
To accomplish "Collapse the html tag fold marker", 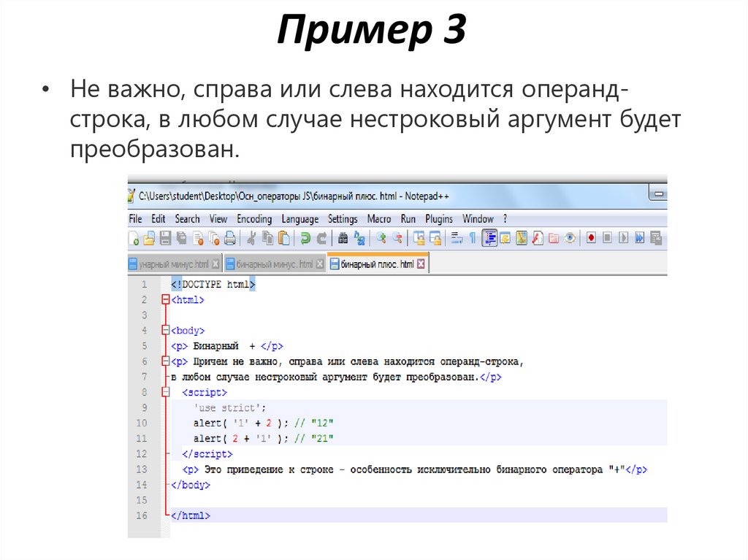I will (166, 299).
